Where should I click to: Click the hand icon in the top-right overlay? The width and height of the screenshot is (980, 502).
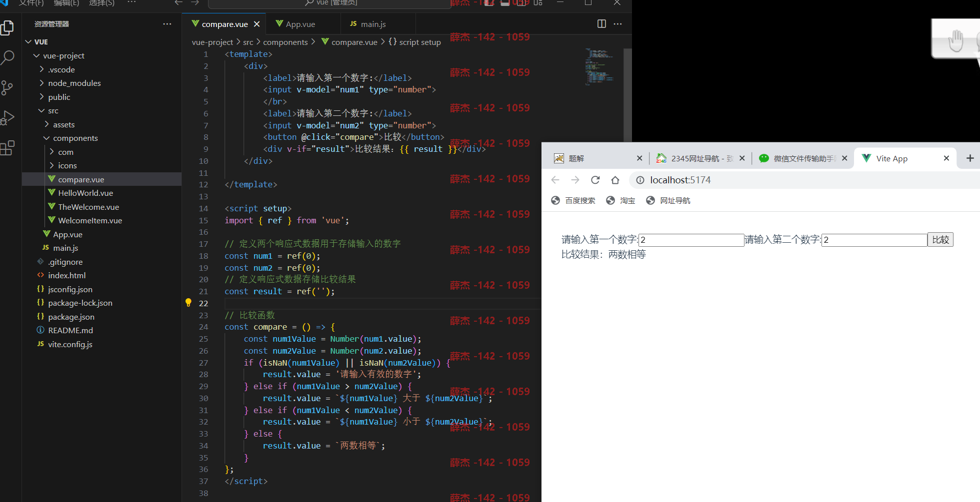(955, 41)
